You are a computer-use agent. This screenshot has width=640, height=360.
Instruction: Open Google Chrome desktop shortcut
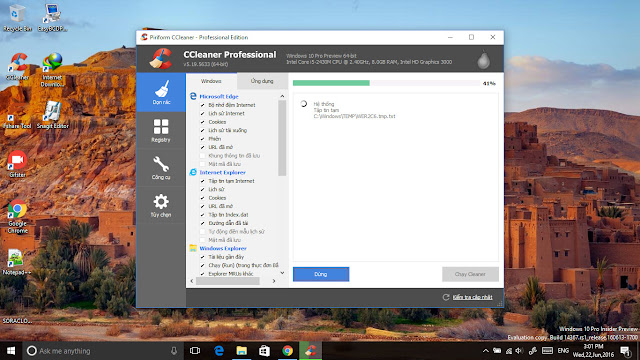tap(17, 216)
